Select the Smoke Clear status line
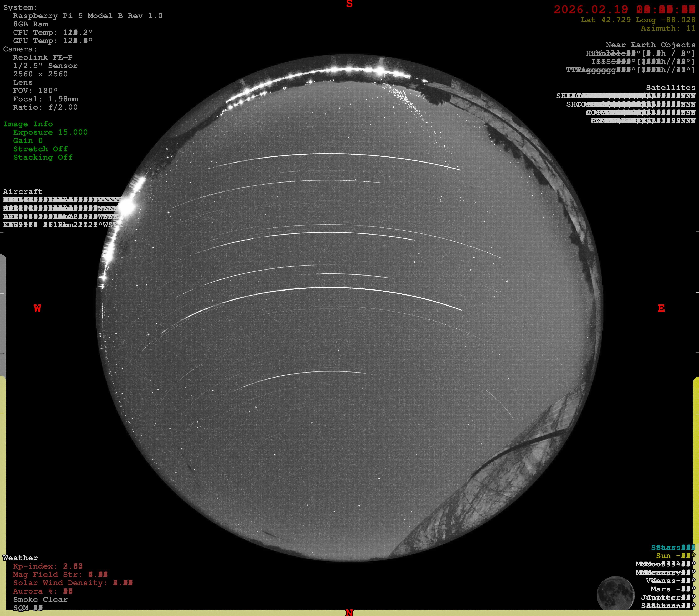699x616 pixels. pos(40,599)
